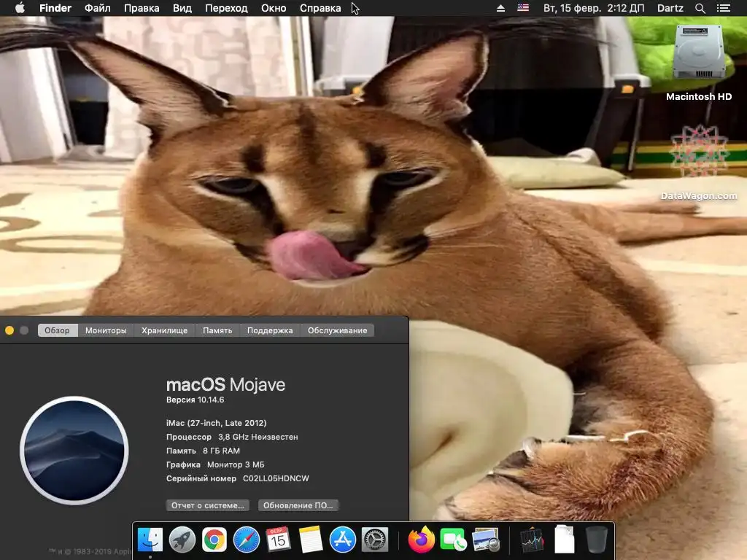Switch to the Память tab
The height and width of the screenshot is (560, 747).
(x=217, y=330)
